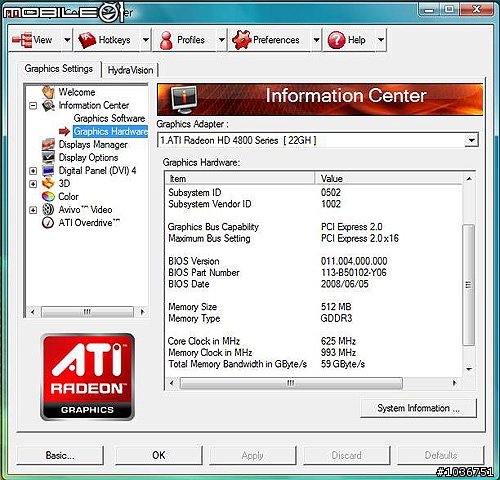Select Welcome in the tree

tap(77, 92)
